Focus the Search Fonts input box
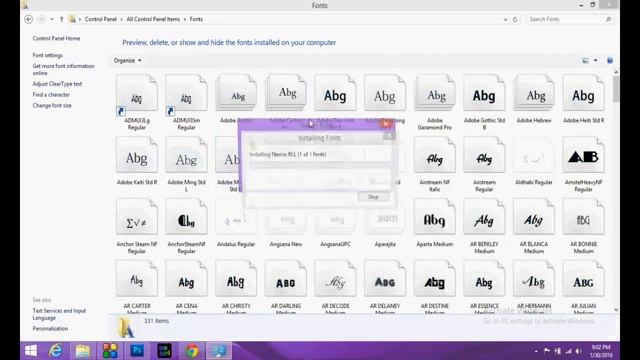The height and width of the screenshot is (360, 640). 570,19
